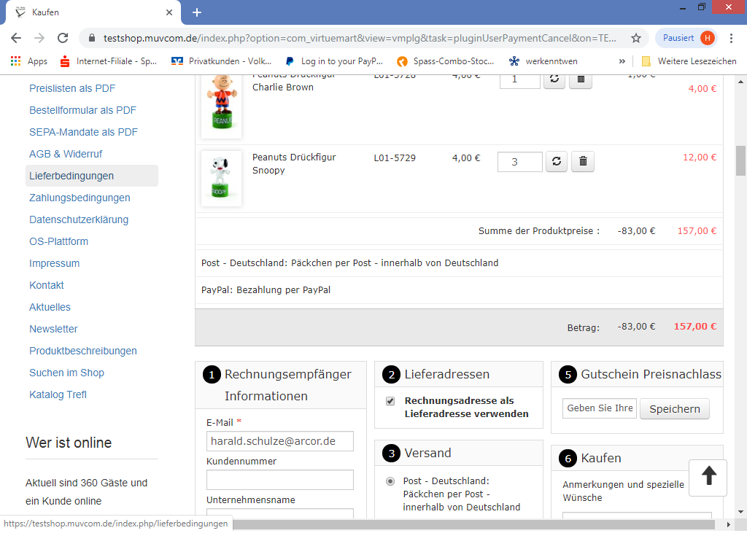The height and width of the screenshot is (560, 747).
Task: Click the scroll-to-top arrow button
Action: pyautogui.click(x=708, y=478)
